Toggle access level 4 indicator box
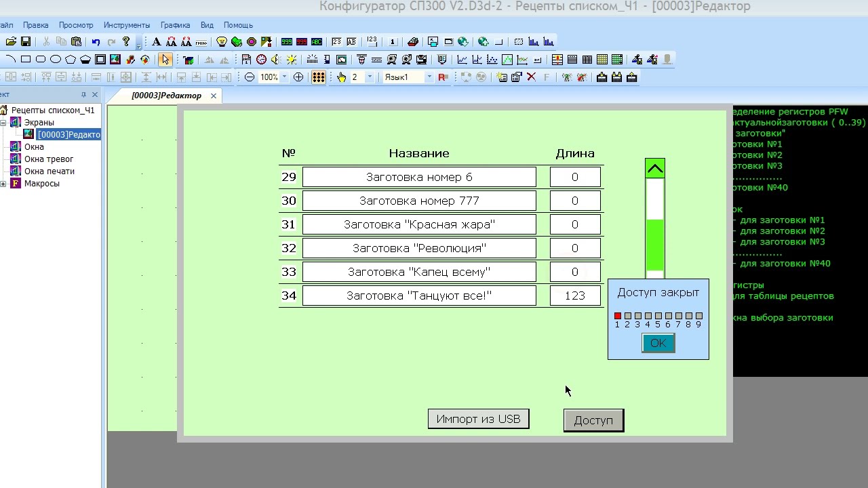 [648, 316]
